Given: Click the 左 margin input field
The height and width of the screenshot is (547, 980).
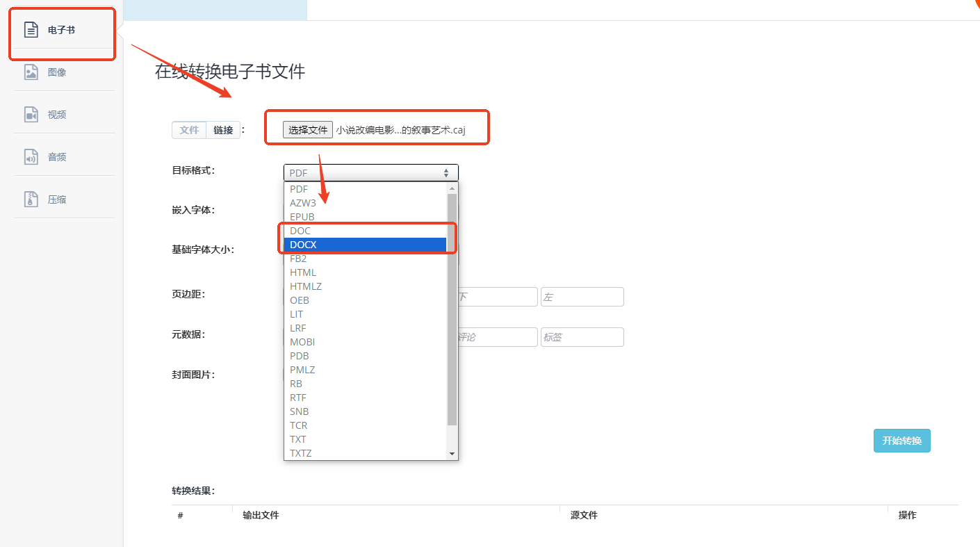Looking at the screenshot, I should 582,296.
